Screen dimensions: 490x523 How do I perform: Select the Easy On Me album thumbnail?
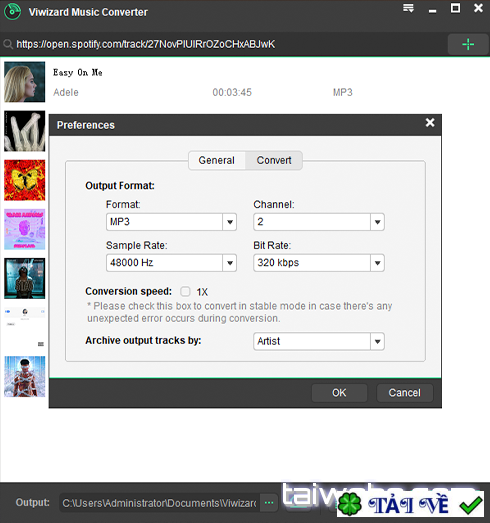[24, 82]
